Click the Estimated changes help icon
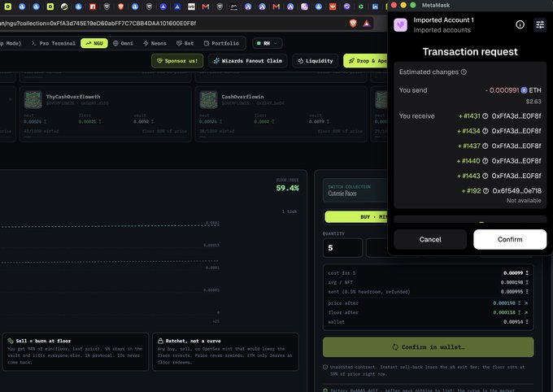Screen dimensions: 553x392 click(464, 72)
